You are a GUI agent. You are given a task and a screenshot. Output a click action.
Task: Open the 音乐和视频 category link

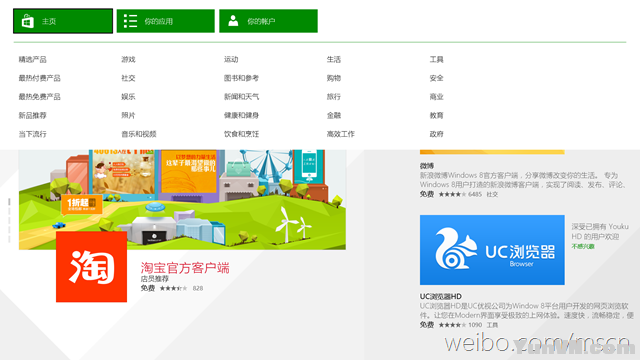pyautogui.click(x=139, y=134)
